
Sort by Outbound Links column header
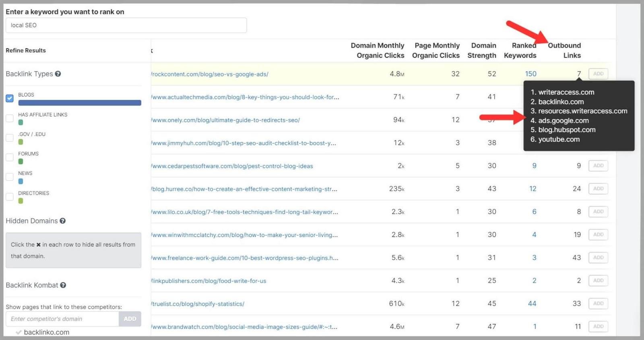(564, 50)
